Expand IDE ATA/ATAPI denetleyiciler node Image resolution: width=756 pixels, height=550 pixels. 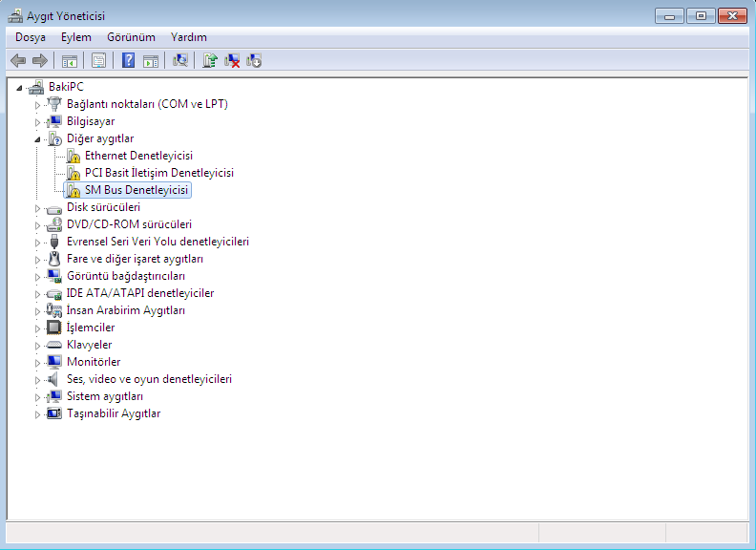coord(37,294)
